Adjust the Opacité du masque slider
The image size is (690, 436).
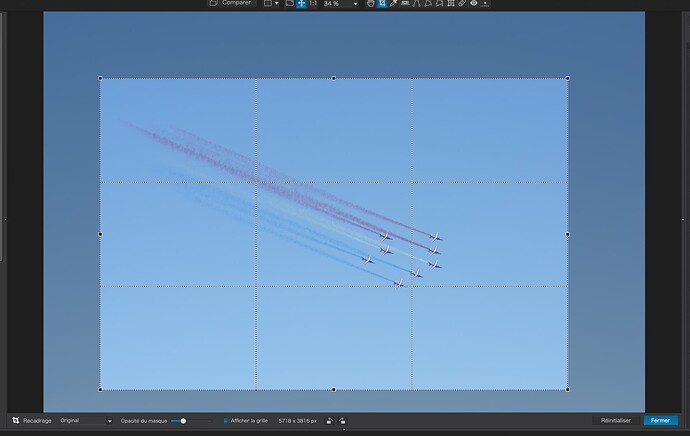click(x=191, y=421)
